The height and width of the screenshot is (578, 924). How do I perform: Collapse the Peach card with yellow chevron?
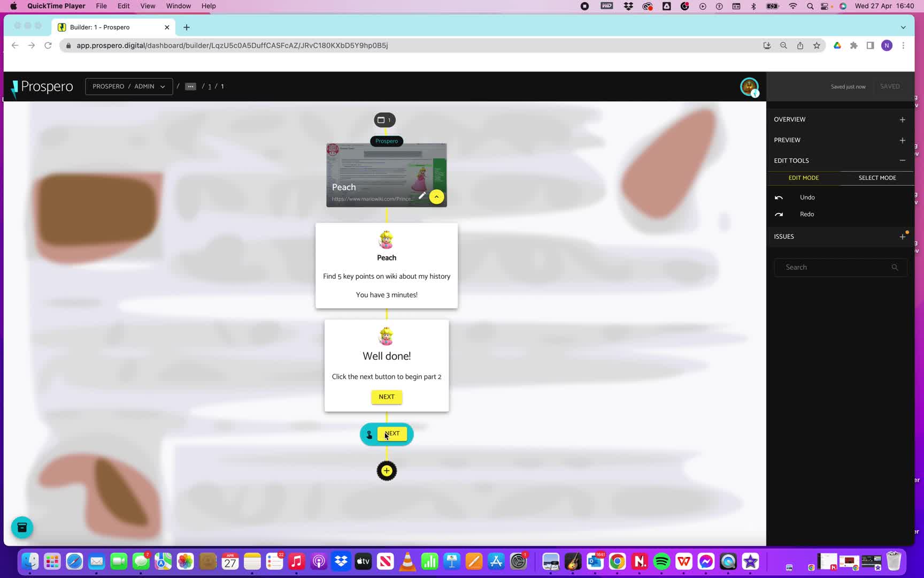coord(436,196)
